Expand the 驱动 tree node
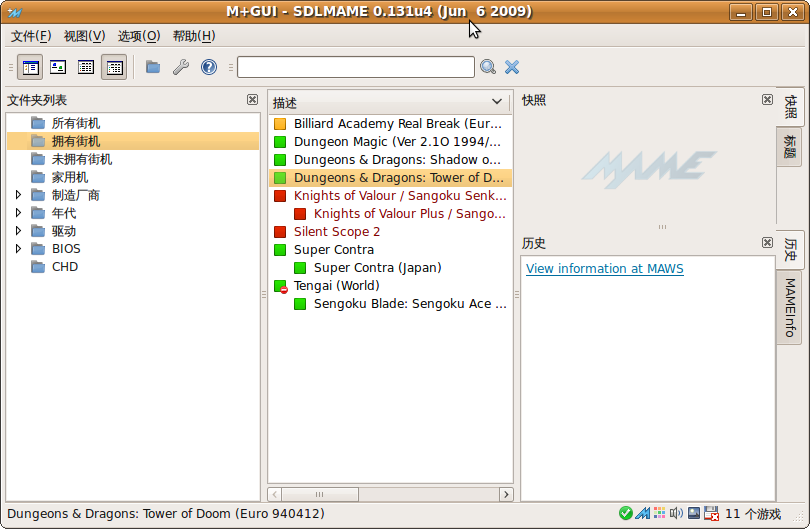This screenshot has width=810, height=529. point(18,230)
